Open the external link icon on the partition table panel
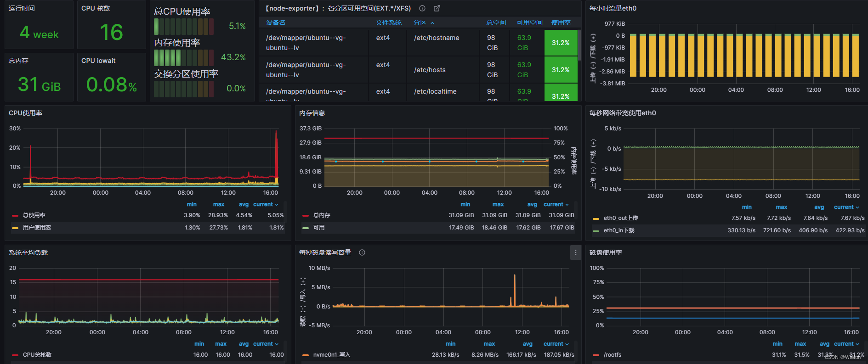868x364 pixels. click(437, 8)
